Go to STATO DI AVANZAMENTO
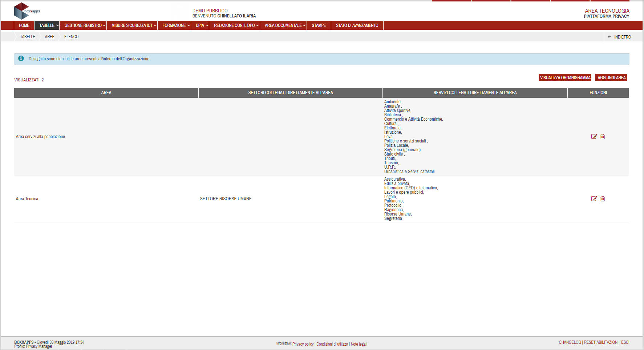644x350 pixels. [x=357, y=25]
